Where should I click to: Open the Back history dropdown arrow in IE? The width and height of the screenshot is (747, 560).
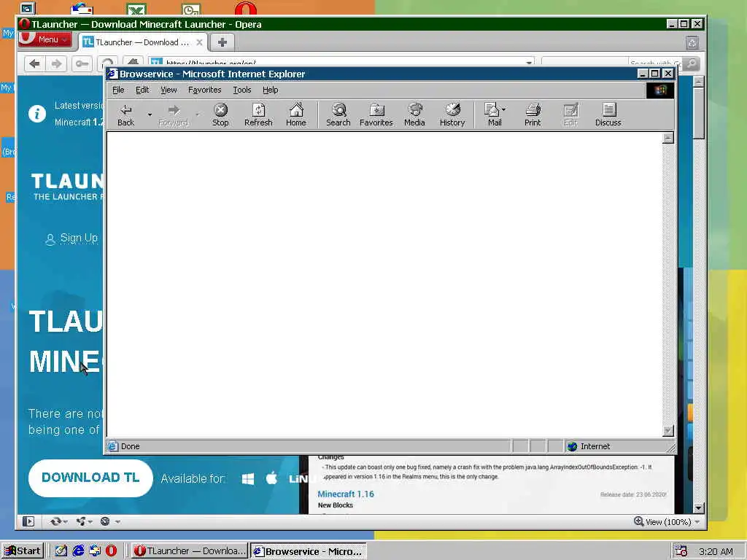(150, 114)
